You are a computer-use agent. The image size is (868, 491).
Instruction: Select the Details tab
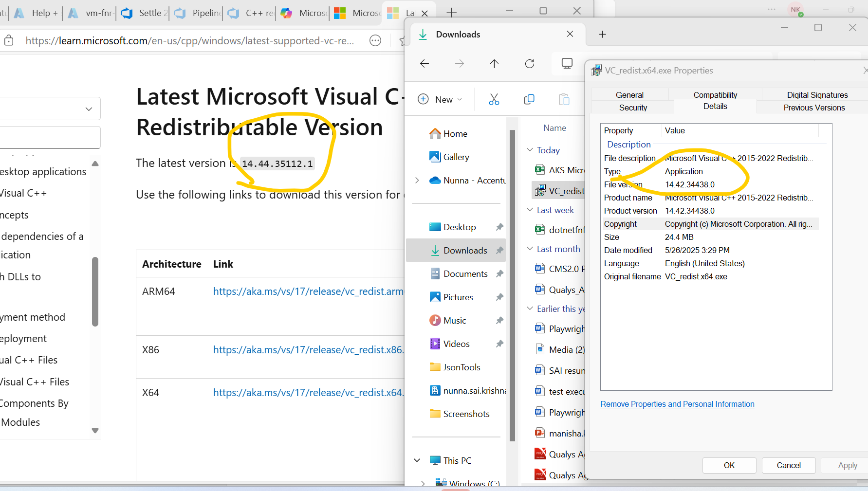coord(715,107)
